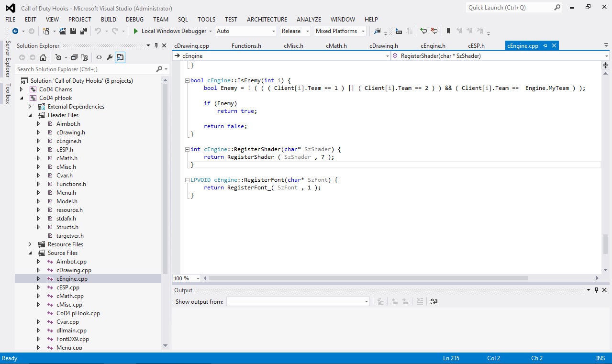Select Aimbot.h in Header Files
612x364 pixels.
point(68,124)
